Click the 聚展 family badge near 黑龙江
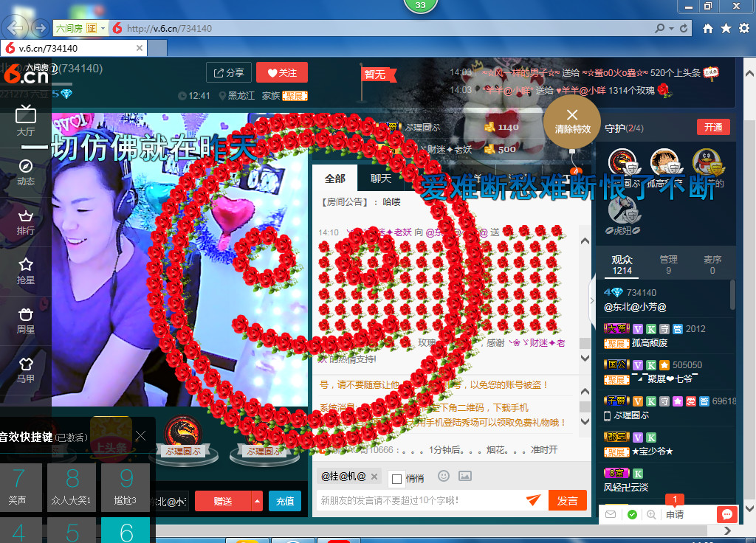This screenshot has height=543, width=756. (295, 96)
